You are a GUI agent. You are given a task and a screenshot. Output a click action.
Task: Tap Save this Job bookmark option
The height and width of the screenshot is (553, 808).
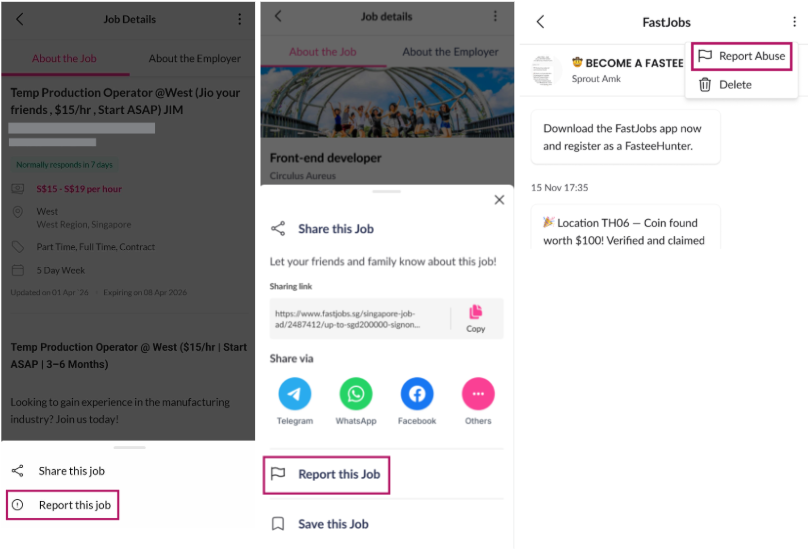click(x=321, y=524)
